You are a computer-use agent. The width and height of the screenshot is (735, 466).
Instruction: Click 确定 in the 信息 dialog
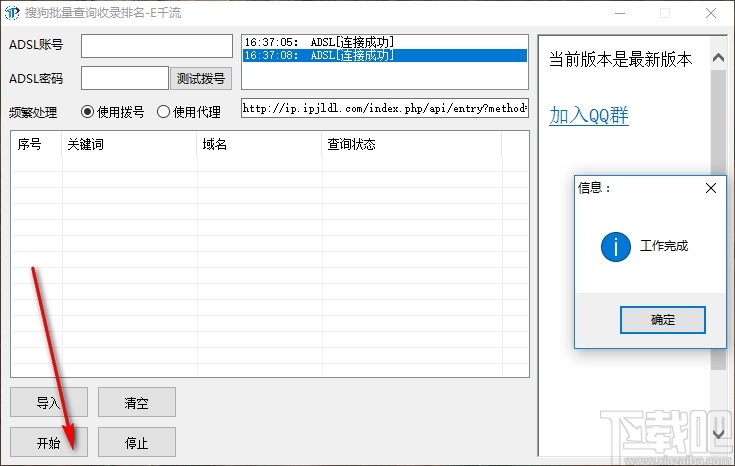tap(662, 320)
